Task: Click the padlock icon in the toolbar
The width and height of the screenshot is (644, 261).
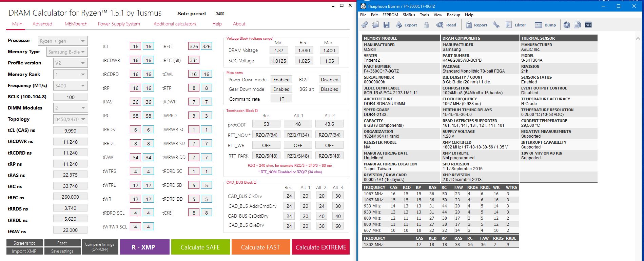Action: click(427, 25)
